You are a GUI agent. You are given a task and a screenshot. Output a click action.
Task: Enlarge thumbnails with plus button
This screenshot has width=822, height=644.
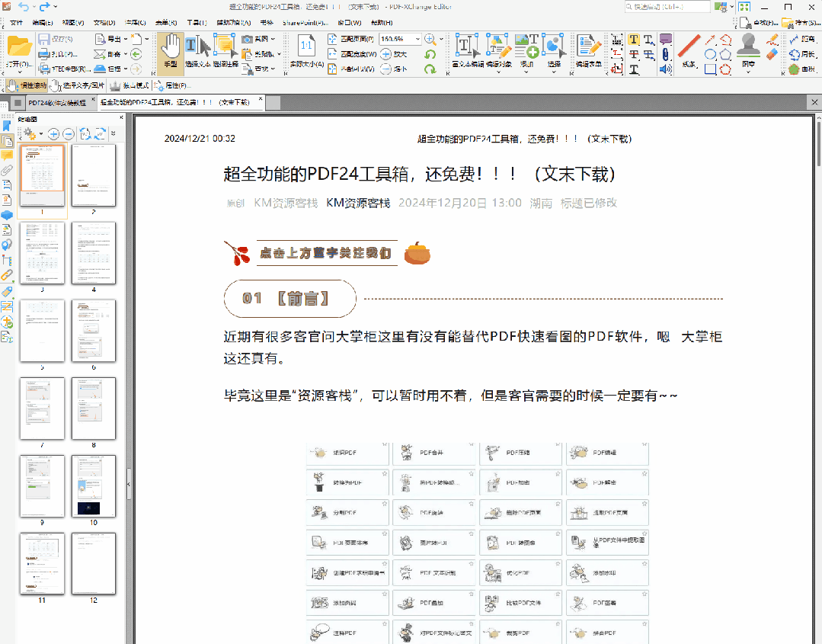pos(53,134)
